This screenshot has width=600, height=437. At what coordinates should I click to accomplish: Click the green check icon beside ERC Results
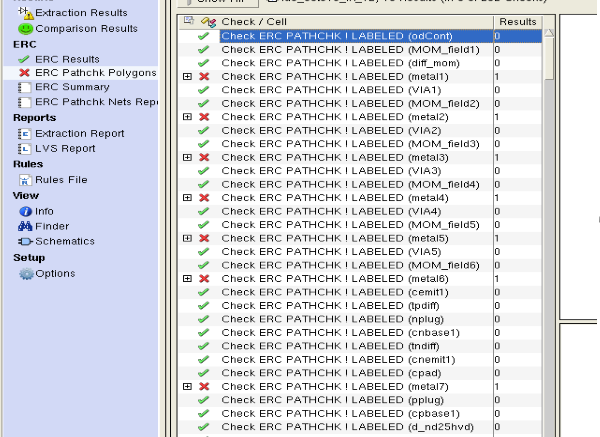[x=24, y=59]
